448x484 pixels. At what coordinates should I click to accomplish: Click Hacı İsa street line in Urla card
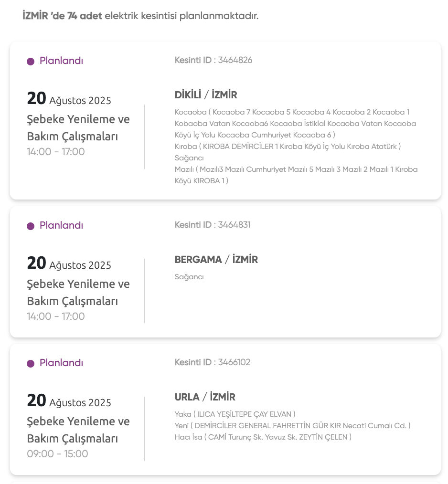tap(263, 437)
